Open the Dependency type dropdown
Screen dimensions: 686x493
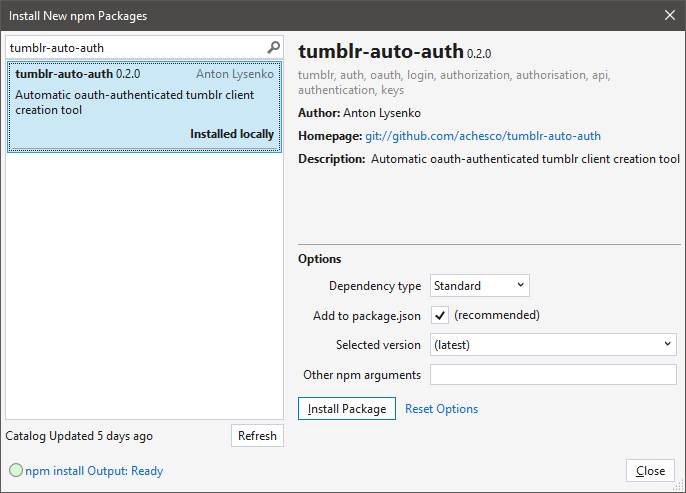480,286
